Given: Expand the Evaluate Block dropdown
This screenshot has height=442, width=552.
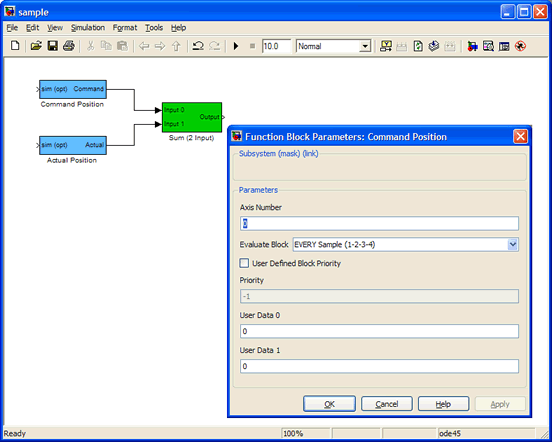Looking at the screenshot, I should coord(513,244).
